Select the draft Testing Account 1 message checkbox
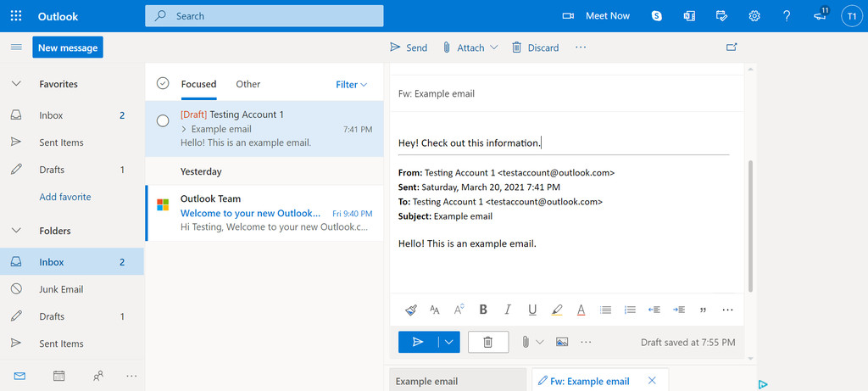 [x=163, y=120]
